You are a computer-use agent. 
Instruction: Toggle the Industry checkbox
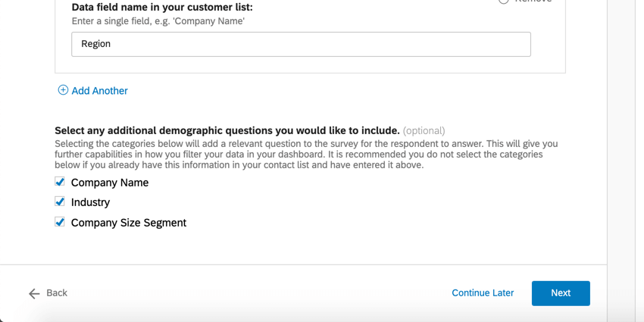tap(60, 202)
